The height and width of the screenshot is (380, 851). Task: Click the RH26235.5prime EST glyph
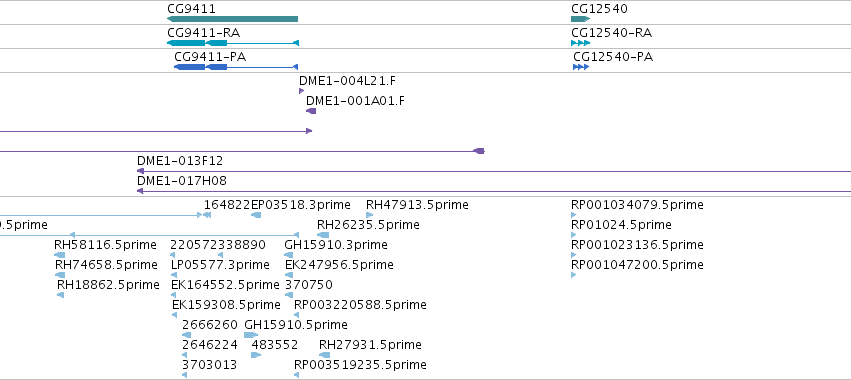pyautogui.click(x=323, y=235)
